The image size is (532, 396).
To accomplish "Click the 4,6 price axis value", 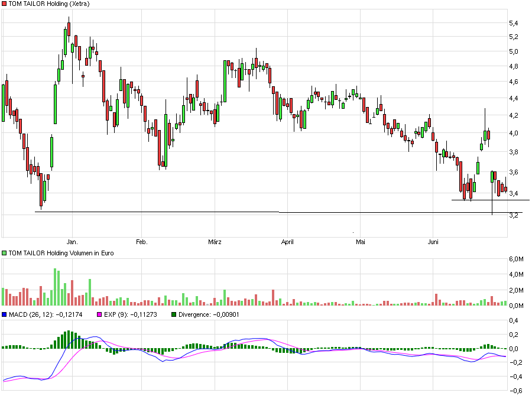I will click(x=513, y=82).
